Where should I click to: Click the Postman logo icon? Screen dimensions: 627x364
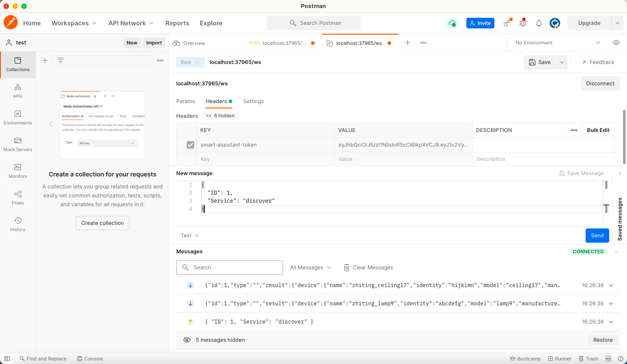click(10, 23)
